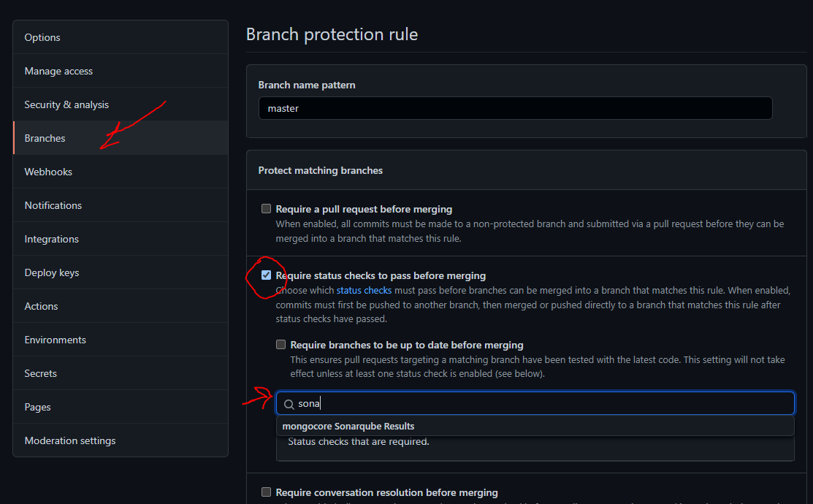Tick Require conversation resolution before merging
The height and width of the screenshot is (504, 813).
coord(267,492)
